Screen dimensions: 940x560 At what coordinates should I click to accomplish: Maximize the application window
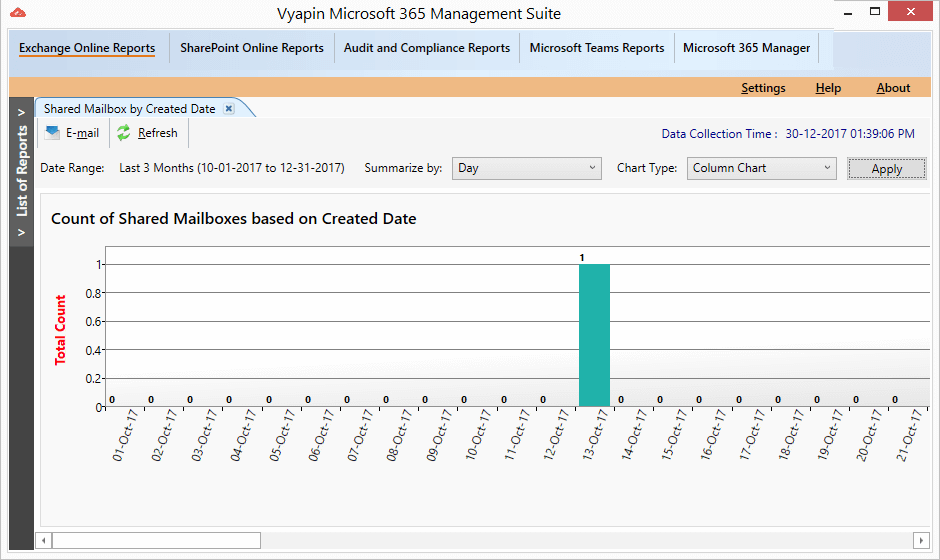click(875, 11)
